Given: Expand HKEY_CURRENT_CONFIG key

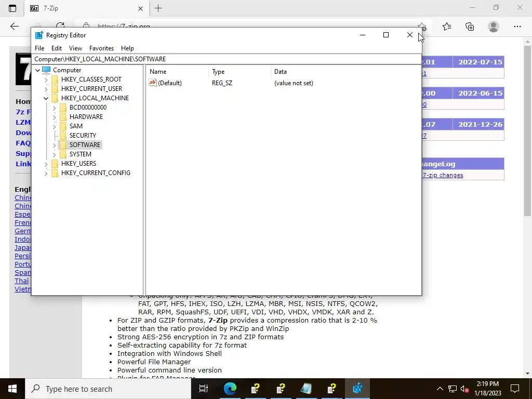Looking at the screenshot, I should pyautogui.click(x=46, y=173).
